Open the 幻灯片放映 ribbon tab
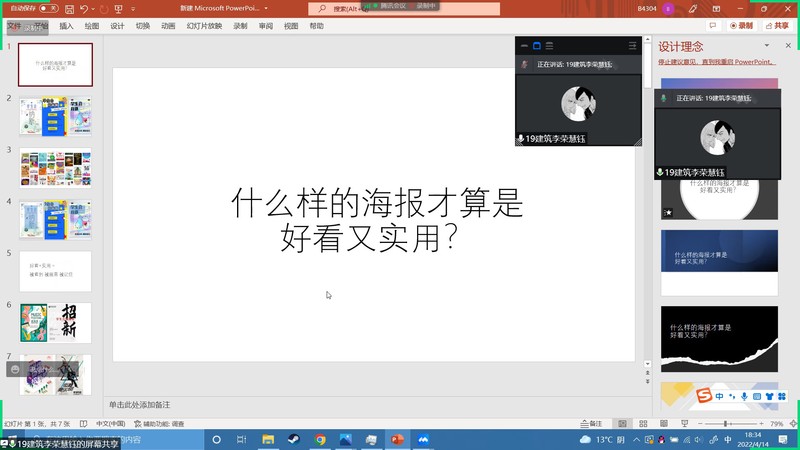This screenshot has height=450, width=800. 204,26
